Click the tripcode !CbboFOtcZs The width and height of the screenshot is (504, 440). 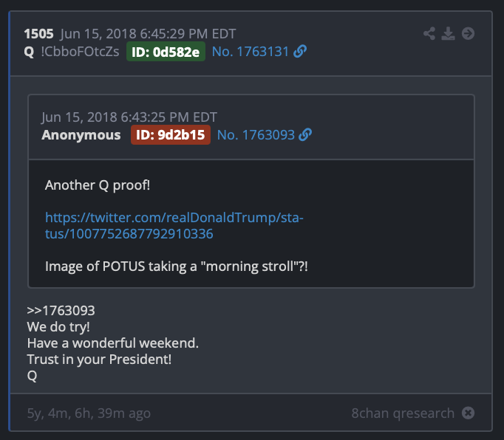(80, 52)
